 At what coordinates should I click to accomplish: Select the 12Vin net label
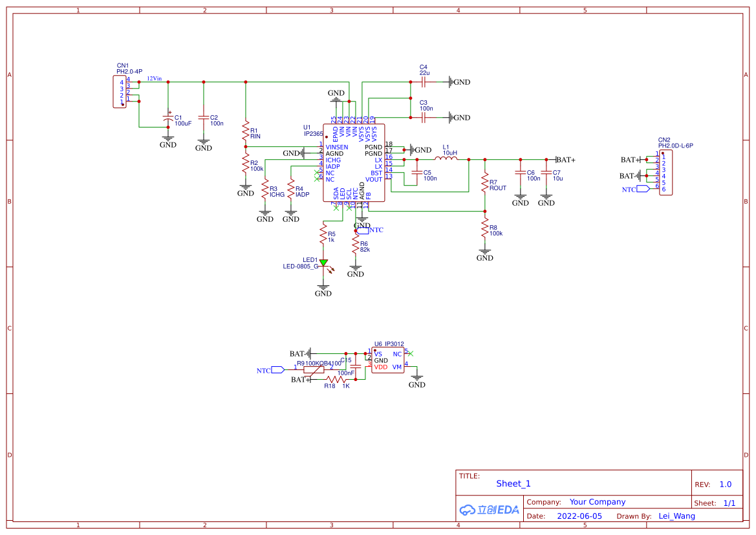155,78
